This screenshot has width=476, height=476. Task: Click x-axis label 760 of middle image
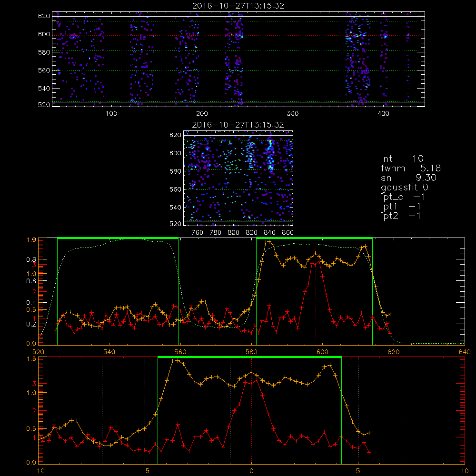[x=198, y=233]
